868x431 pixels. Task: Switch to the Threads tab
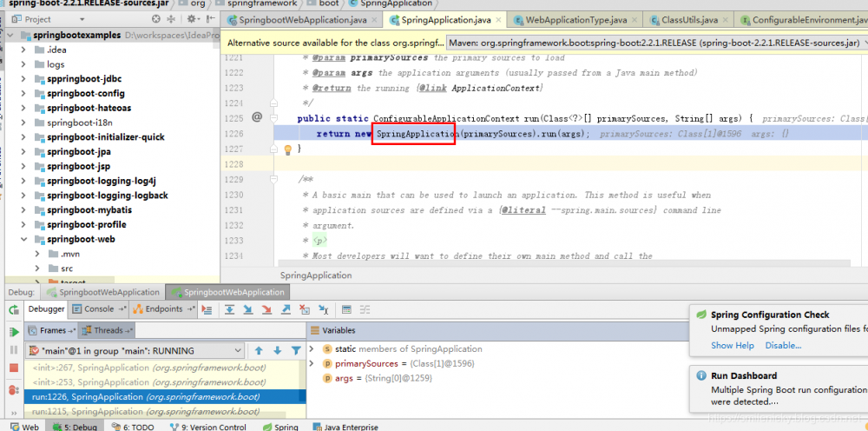(x=106, y=331)
